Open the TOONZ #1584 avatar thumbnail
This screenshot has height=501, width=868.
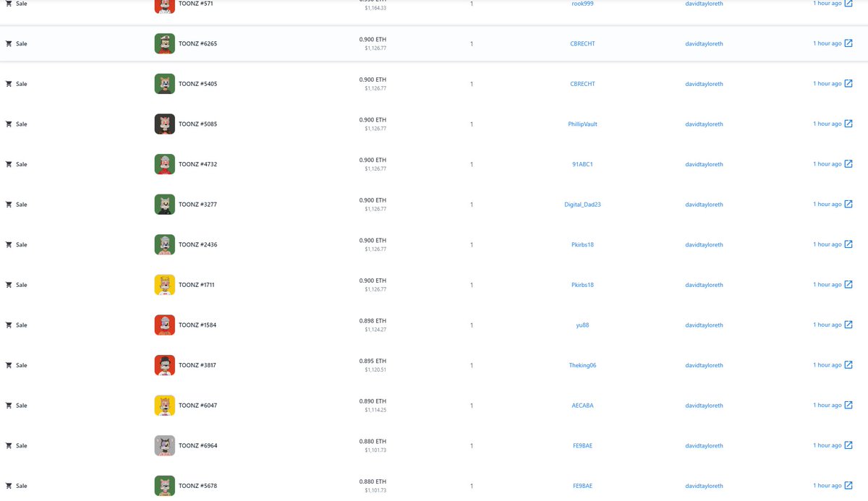165,325
